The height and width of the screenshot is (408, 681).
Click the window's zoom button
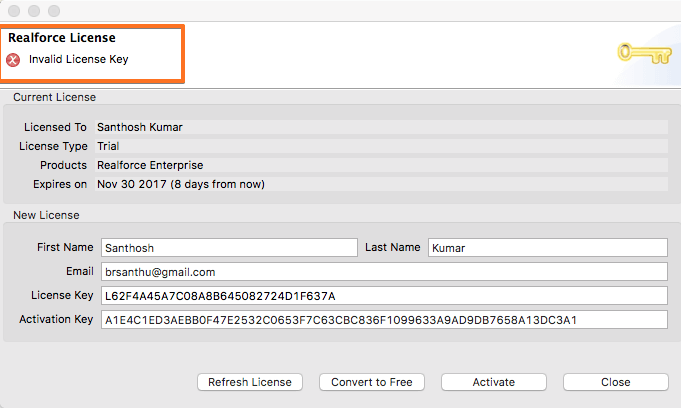[x=54, y=10]
